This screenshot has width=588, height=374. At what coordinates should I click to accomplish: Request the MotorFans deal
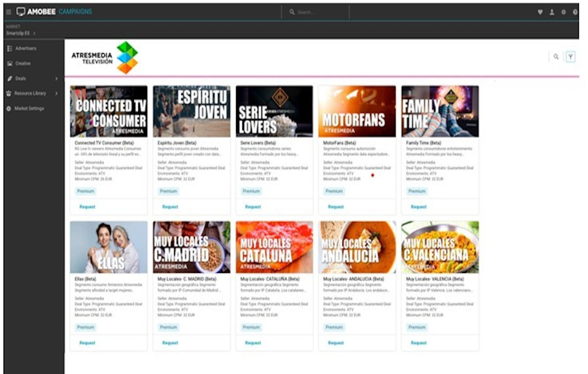tap(336, 207)
